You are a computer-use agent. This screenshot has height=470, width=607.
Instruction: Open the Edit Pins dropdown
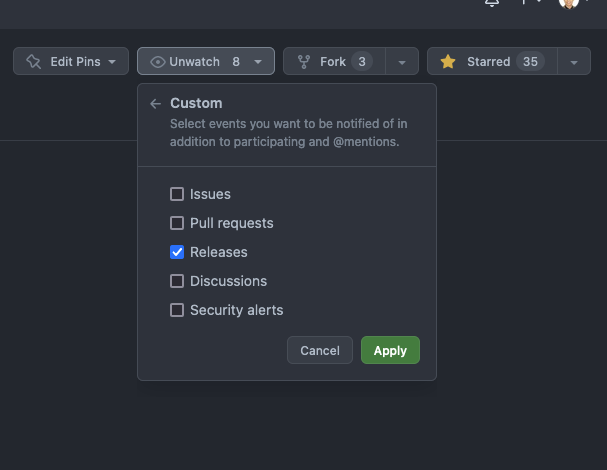(x=71, y=61)
